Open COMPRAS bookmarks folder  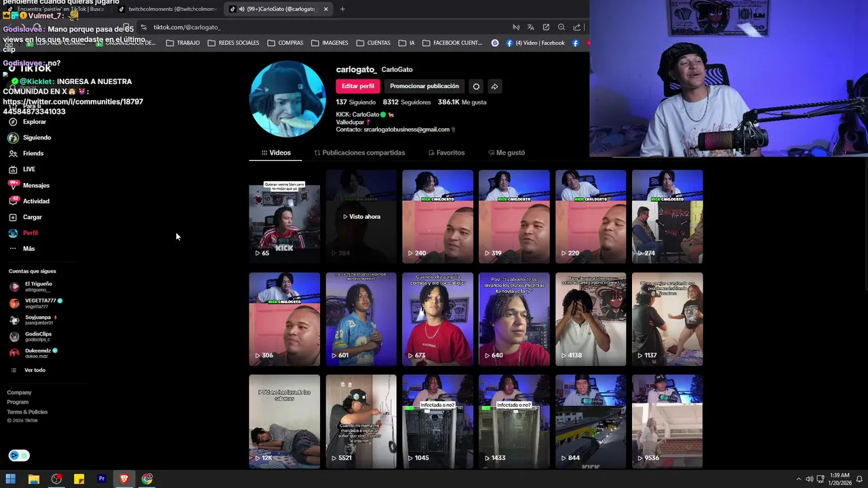(x=285, y=43)
